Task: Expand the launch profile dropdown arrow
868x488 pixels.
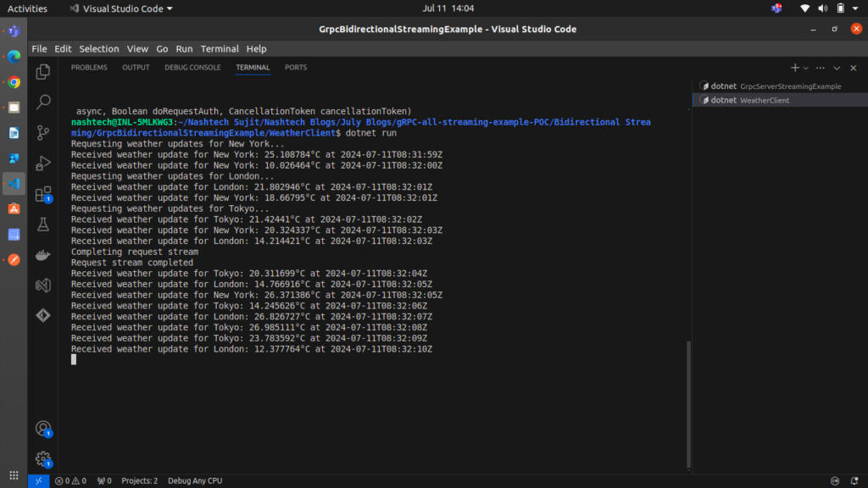Action: (x=805, y=68)
